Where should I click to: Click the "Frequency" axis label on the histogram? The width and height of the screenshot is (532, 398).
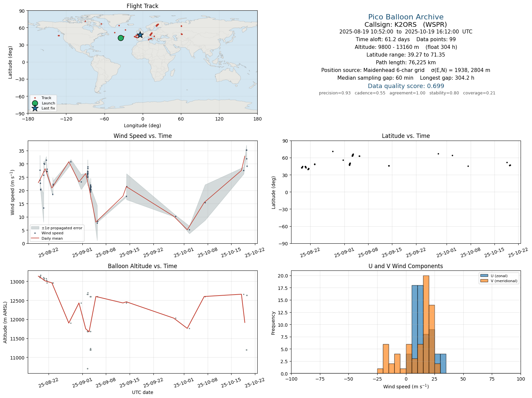click(273, 323)
